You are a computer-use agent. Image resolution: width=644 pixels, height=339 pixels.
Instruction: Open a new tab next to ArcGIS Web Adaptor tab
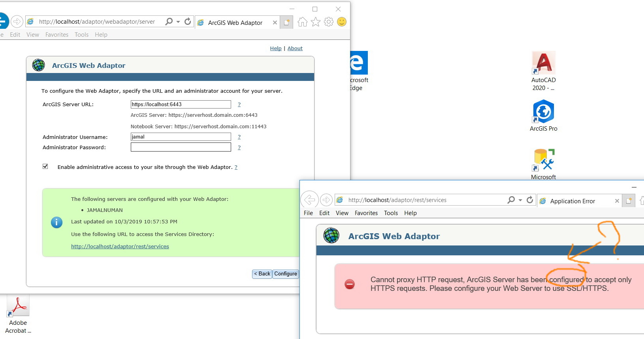pyautogui.click(x=286, y=22)
